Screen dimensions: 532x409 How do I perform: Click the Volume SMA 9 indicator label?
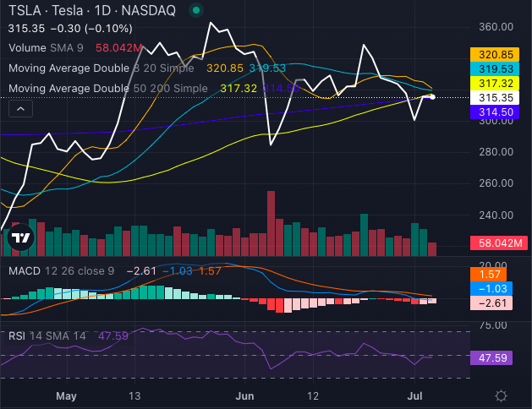click(46, 48)
